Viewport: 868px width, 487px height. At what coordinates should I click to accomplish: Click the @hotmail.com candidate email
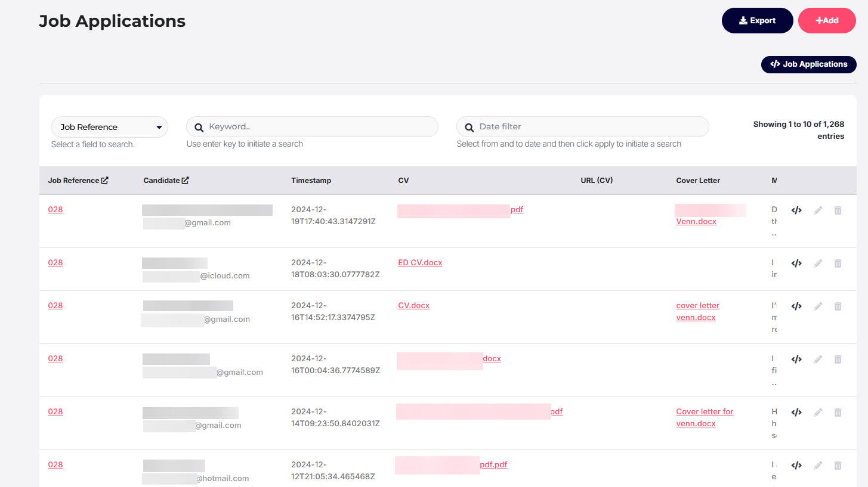(223, 478)
